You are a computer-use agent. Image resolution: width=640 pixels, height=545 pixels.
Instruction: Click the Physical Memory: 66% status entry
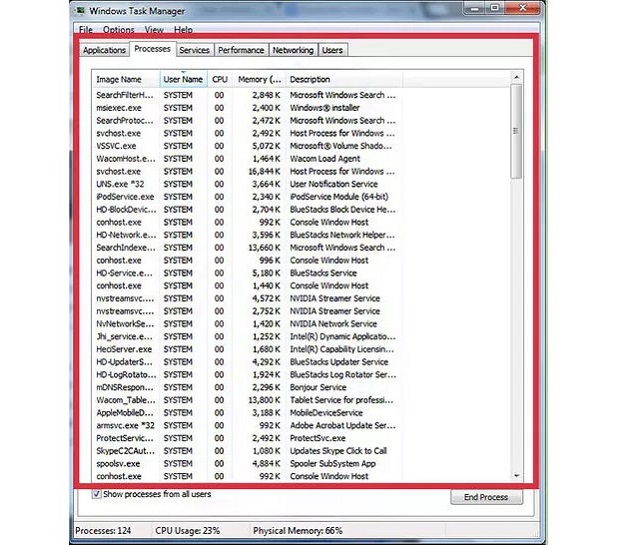(x=298, y=531)
